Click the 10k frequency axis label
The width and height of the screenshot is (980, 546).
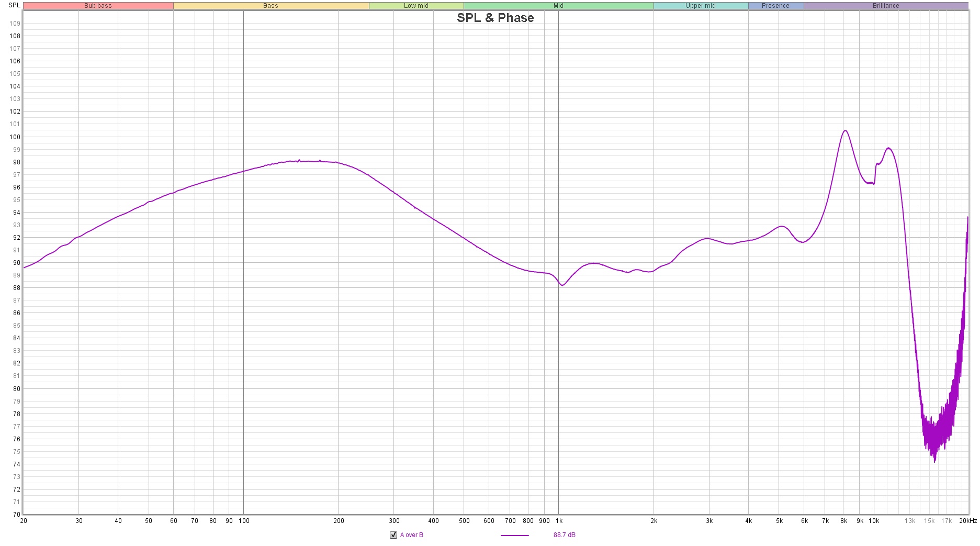(874, 521)
